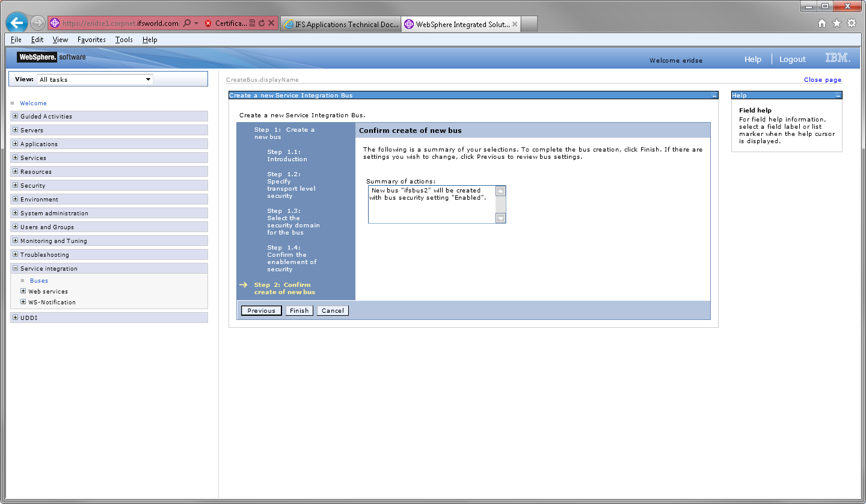Collapse the Service integration section
This screenshot has height=504, width=866.
point(15,268)
